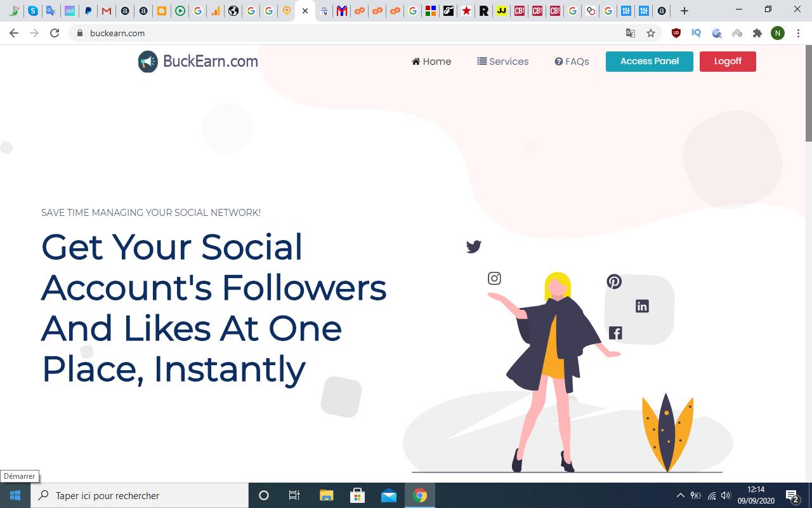Click the LinkedIn icon in illustration

[642, 306]
